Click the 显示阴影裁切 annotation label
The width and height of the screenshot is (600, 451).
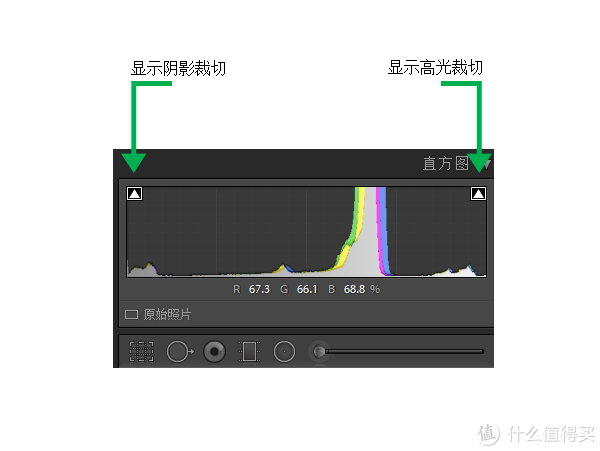178,68
